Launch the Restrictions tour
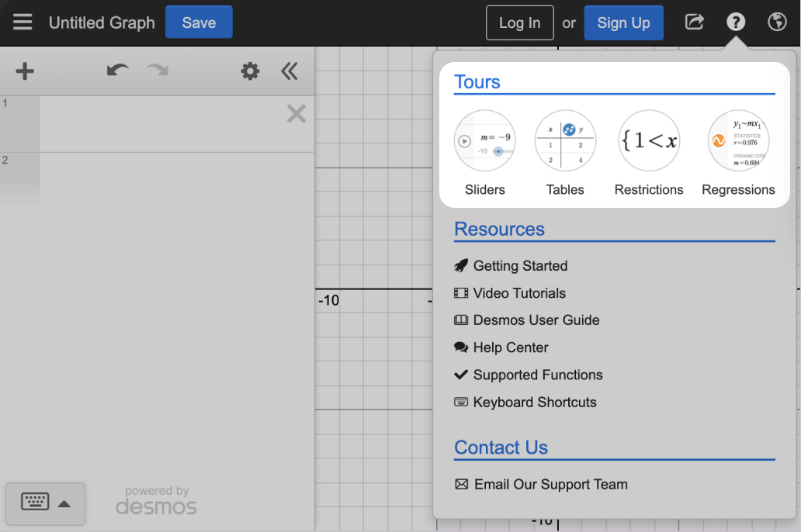Screen dimensions: 801x532 point(649,141)
